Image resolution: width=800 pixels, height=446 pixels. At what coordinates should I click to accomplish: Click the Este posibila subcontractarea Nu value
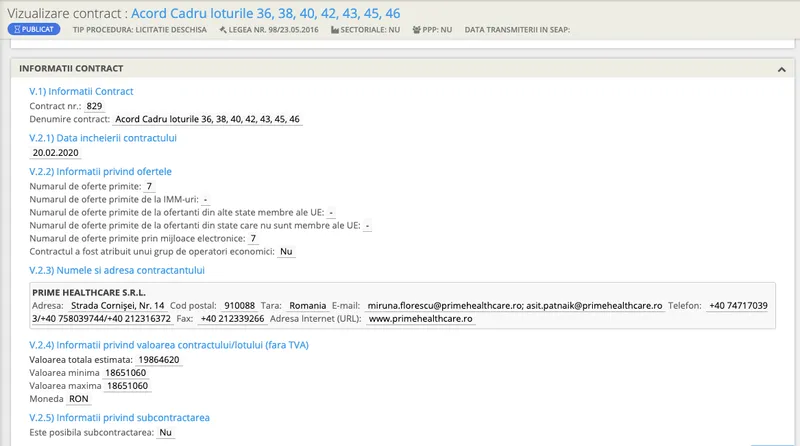165,432
